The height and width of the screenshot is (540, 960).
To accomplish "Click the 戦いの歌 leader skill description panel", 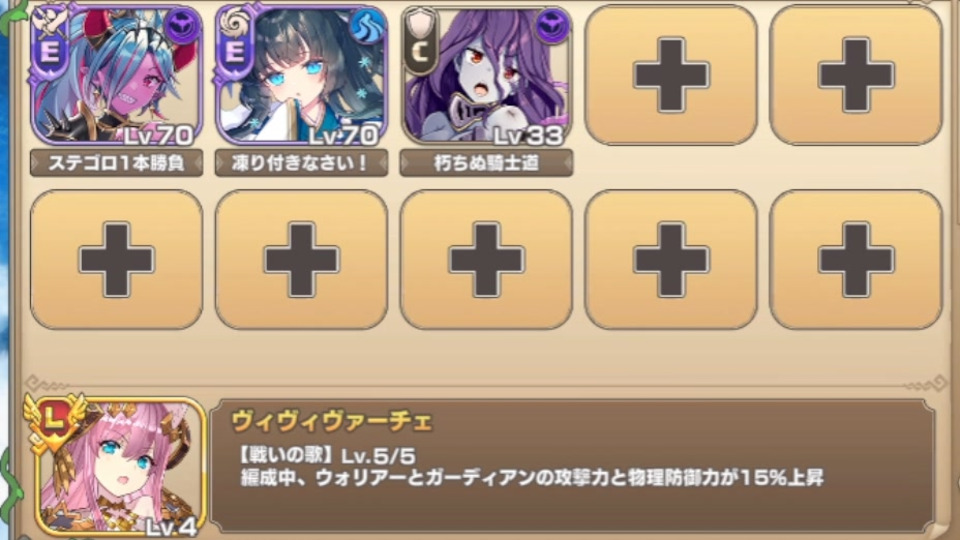I will click(572, 465).
